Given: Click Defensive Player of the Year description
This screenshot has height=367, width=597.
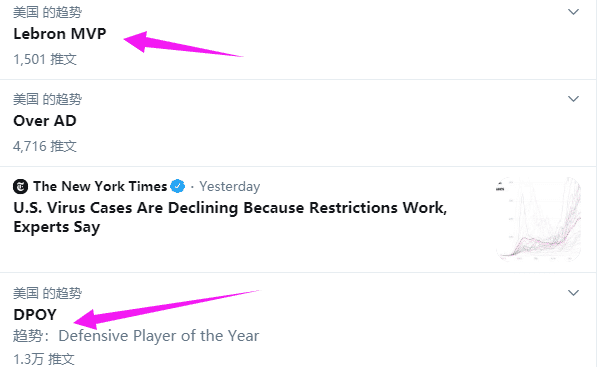Looking at the screenshot, I should (158, 336).
